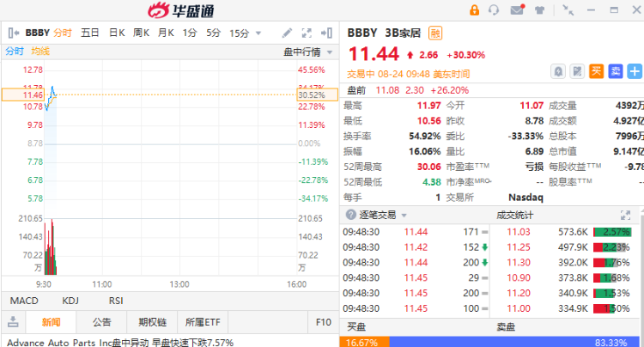Select the trade row with volume 29
The width and height of the screenshot is (644, 347).
click(416, 278)
